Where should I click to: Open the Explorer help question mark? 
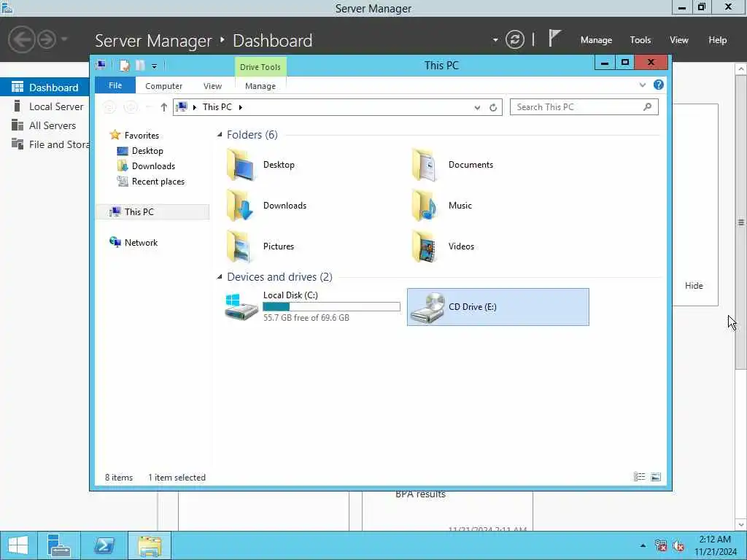coord(659,85)
